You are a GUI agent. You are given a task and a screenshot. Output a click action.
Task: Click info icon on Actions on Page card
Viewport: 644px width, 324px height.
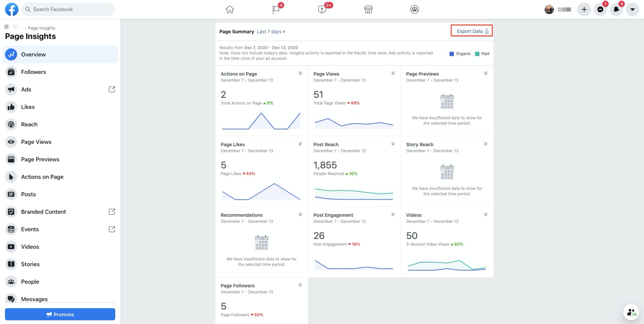300,73
